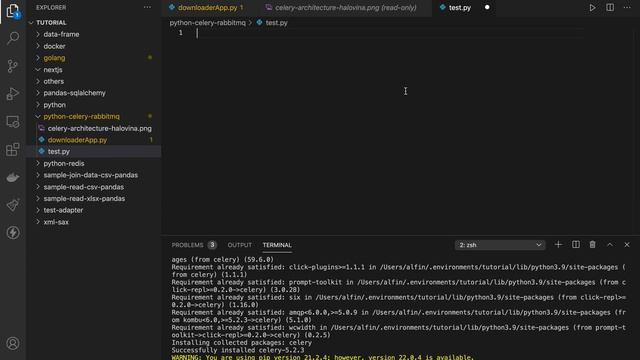The height and width of the screenshot is (360, 640).
Task: Close the terminal panel
Action: [x=627, y=244]
